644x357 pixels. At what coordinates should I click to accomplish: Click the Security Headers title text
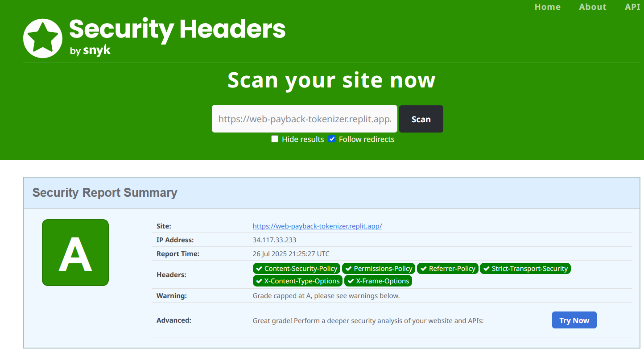[178, 29]
